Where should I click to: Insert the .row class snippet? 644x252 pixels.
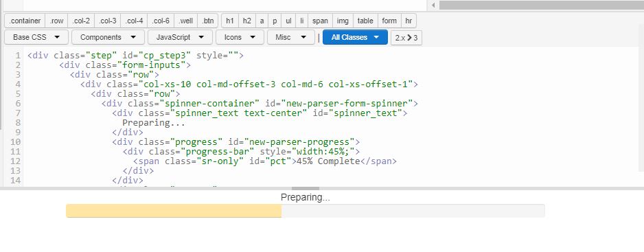click(57, 21)
